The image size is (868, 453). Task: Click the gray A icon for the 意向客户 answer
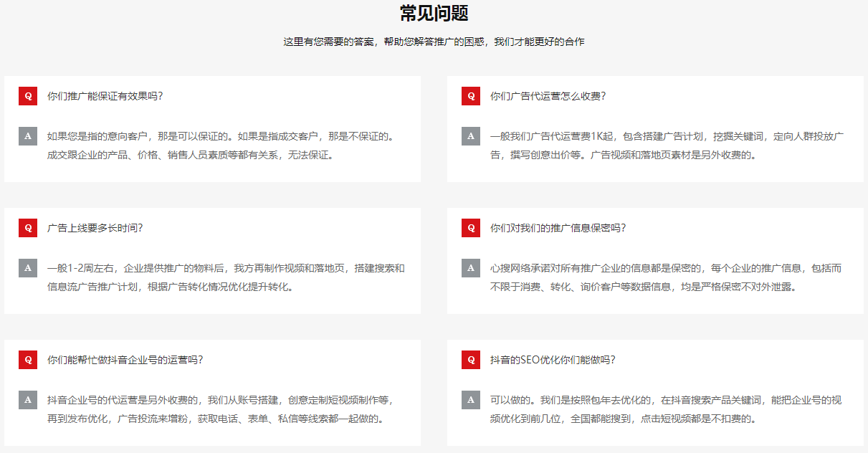(x=28, y=136)
